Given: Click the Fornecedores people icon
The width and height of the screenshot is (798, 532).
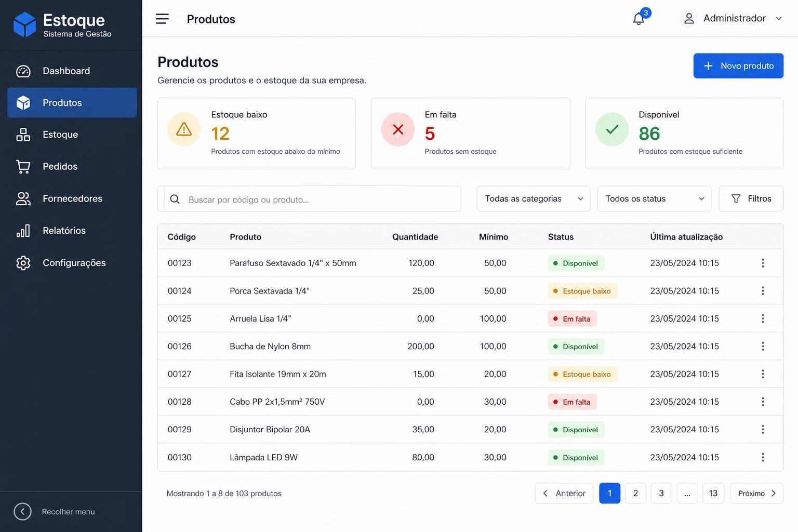Looking at the screenshot, I should [23, 198].
